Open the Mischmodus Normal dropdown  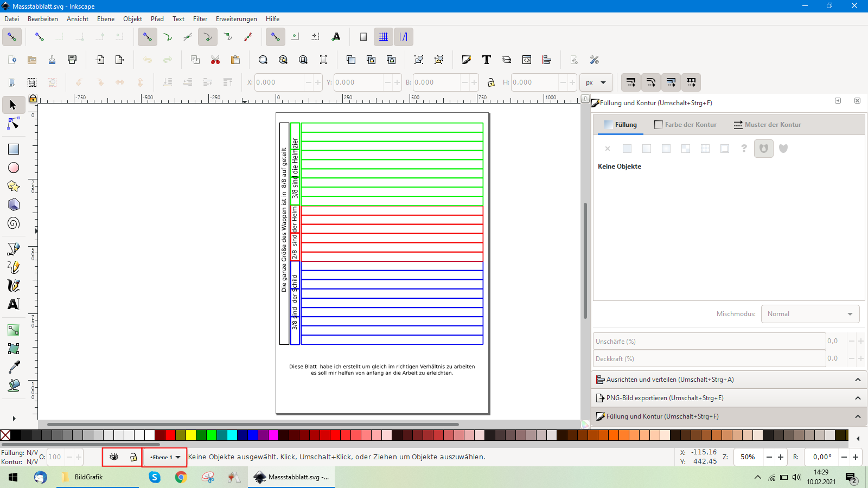pyautogui.click(x=810, y=314)
